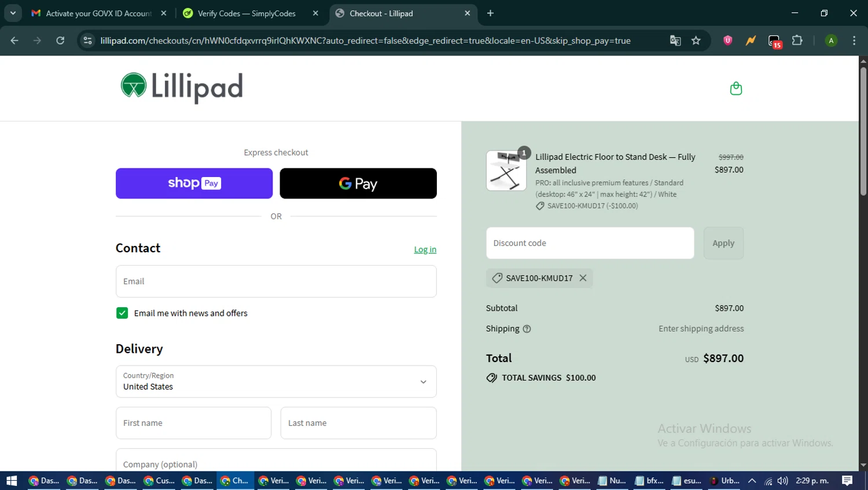868x490 pixels.
Task: Close the Checkout - Lillipad tab
Action: 468,13
